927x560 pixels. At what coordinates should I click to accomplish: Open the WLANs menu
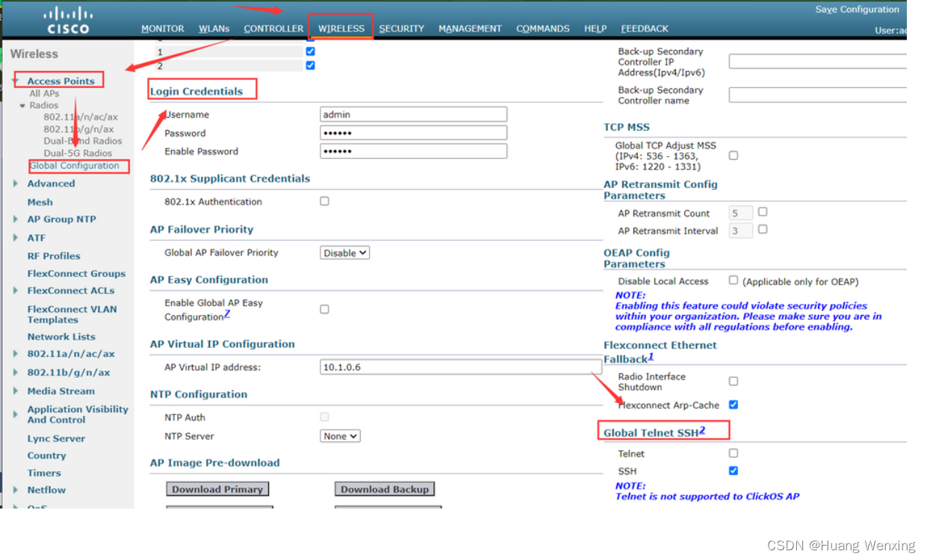tap(214, 28)
